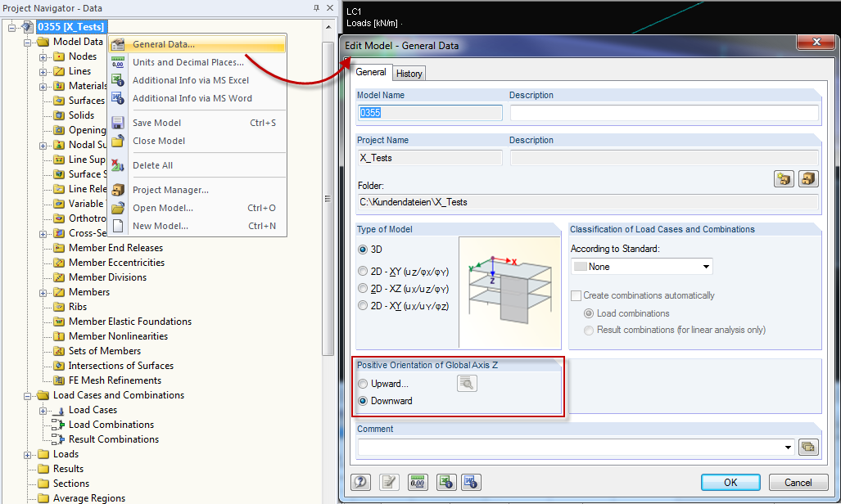The image size is (841, 504).
Task: Select the Sections tree item
Action: coord(70,483)
